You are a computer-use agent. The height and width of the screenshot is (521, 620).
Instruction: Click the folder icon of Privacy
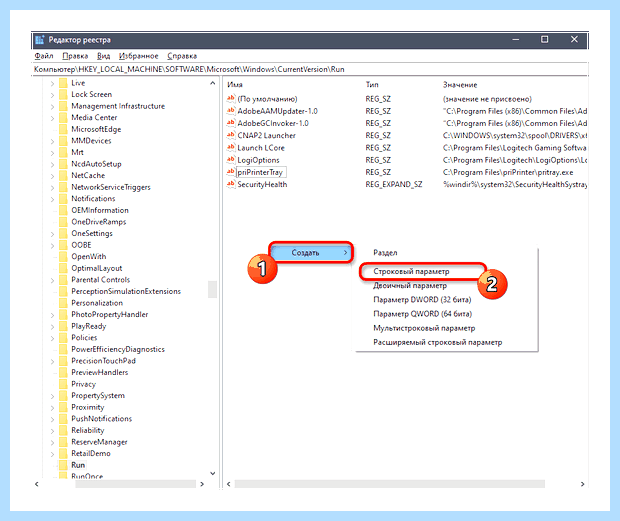pyautogui.click(x=63, y=384)
